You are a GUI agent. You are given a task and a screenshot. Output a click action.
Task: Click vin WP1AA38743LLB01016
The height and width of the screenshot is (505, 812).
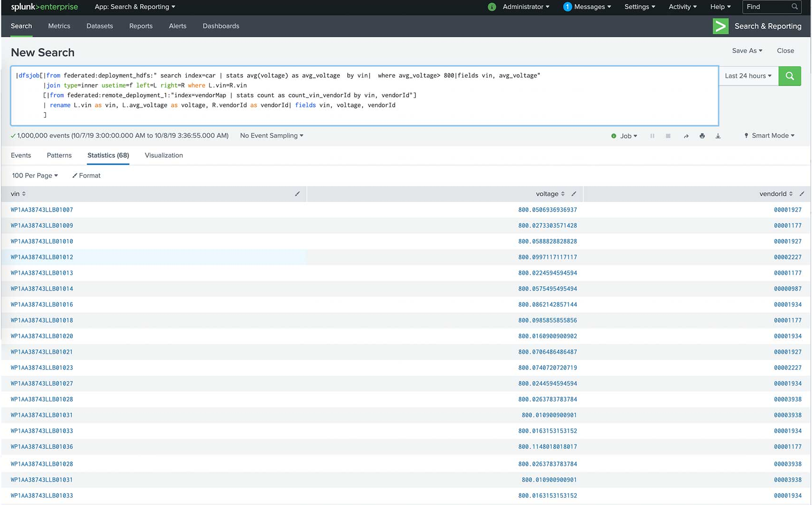click(x=42, y=304)
